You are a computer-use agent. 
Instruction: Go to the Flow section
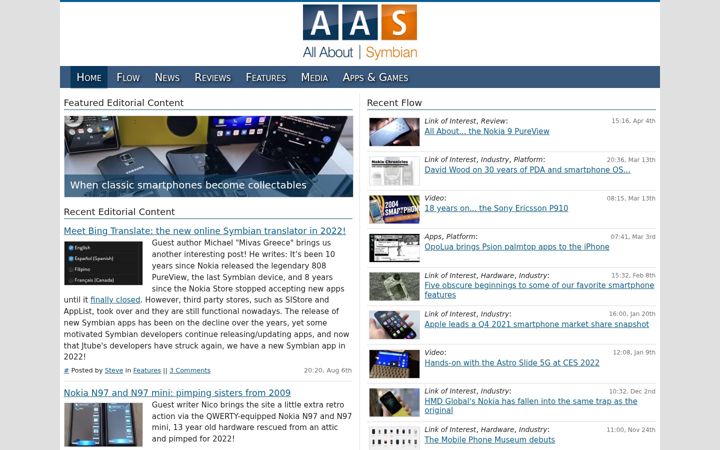click(128, 77)
